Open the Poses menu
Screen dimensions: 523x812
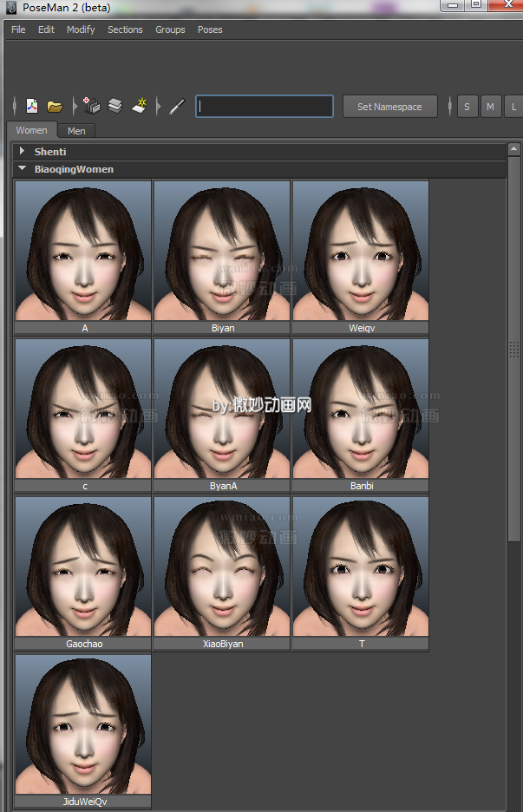[x=210, y=29]
